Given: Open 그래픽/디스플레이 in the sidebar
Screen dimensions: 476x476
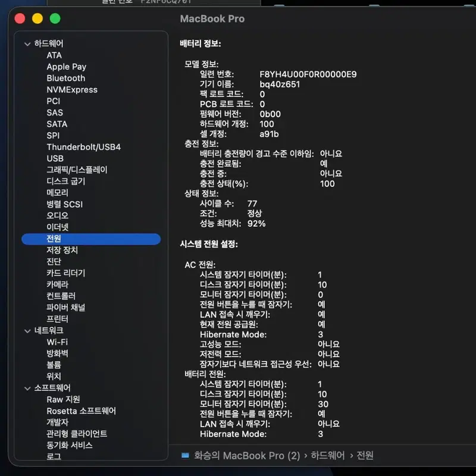Looking at the screenshot, I should pyautogui.click(x=77, y=170).
